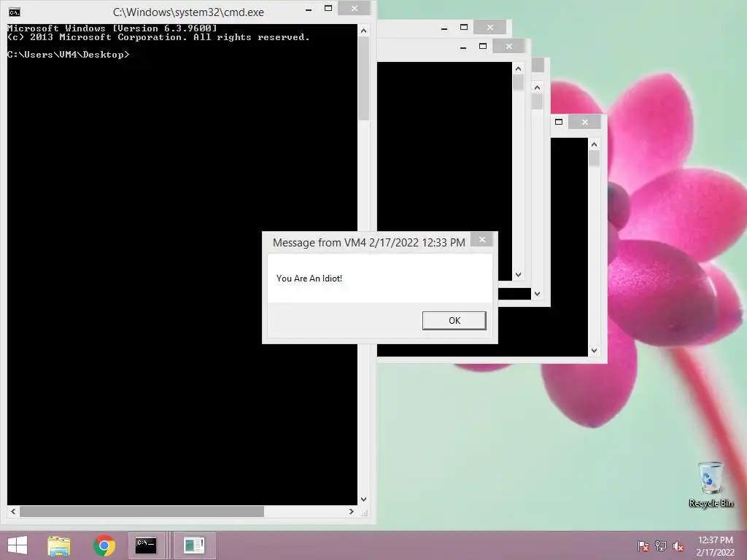Close the main cmd.exe window
This screenshot has height=560, width=747.
click(355, 8)
